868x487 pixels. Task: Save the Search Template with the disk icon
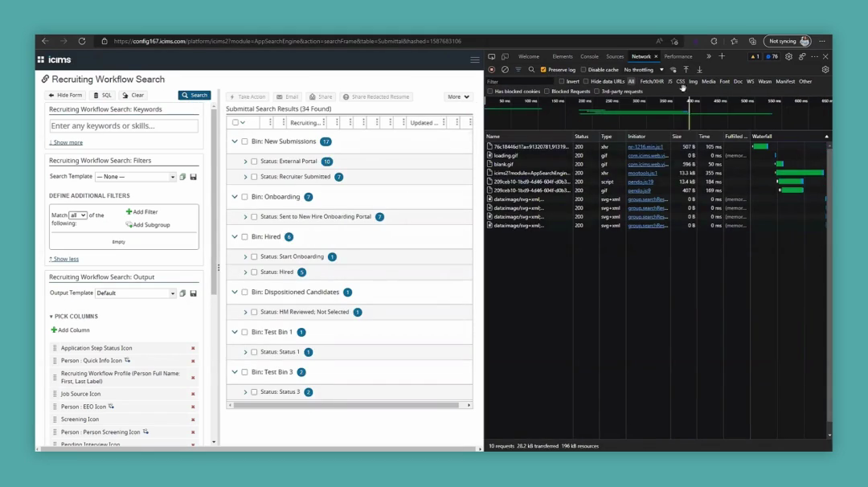coord(193,177)
